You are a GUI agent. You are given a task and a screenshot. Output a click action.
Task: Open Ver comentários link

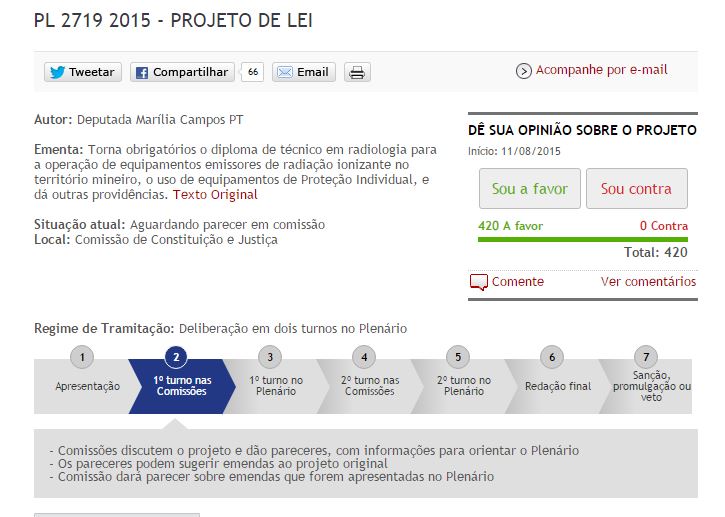(648, 282)
